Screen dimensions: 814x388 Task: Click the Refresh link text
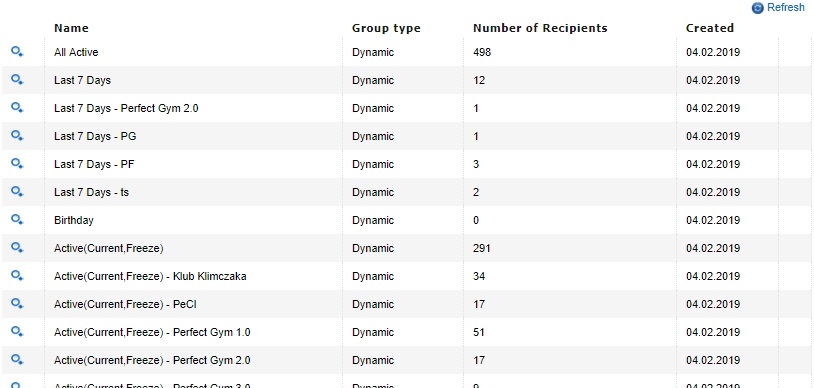point(785,8)
